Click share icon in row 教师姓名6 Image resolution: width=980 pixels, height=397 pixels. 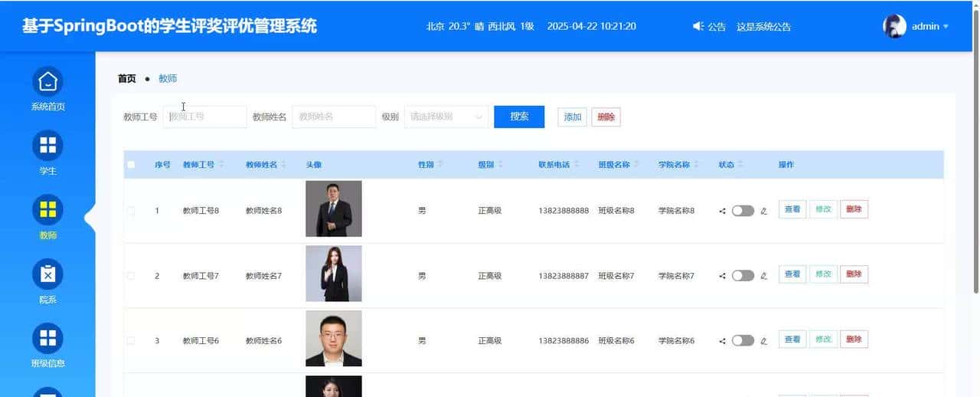tap(723, 340)
